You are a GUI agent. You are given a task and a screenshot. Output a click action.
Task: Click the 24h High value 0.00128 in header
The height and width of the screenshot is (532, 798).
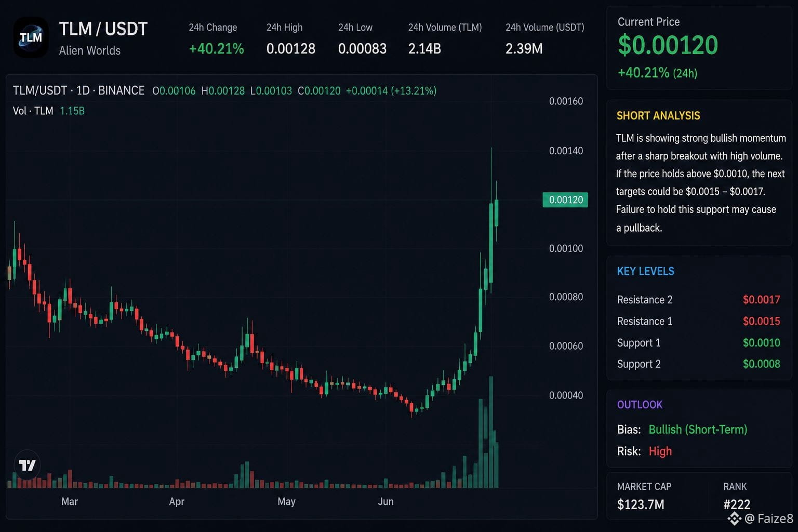(291, 49)
